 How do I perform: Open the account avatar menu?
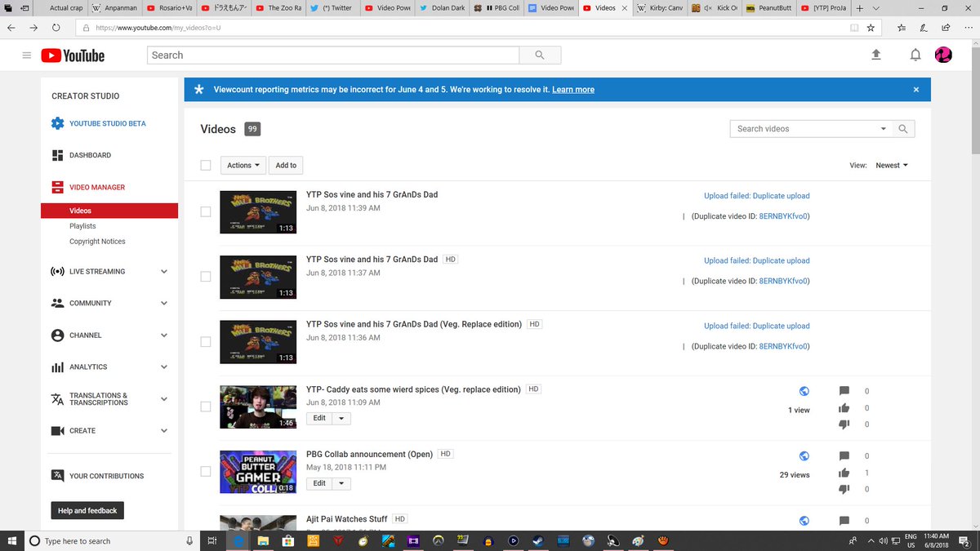[943, 55]
